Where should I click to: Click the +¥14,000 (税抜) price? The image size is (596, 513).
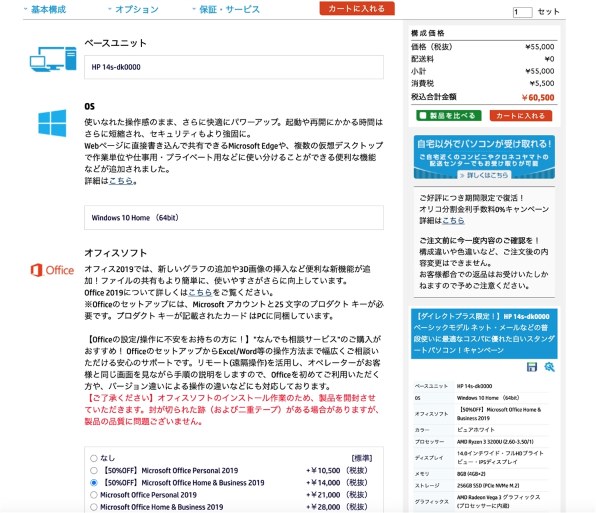point(337,483)
